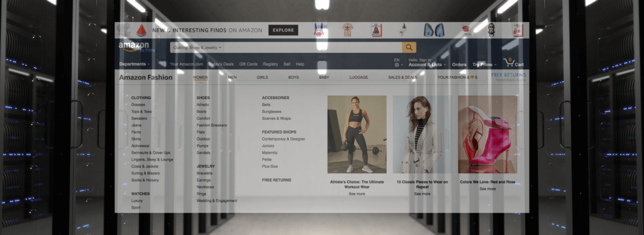Click the Sell link

[287, 64]
